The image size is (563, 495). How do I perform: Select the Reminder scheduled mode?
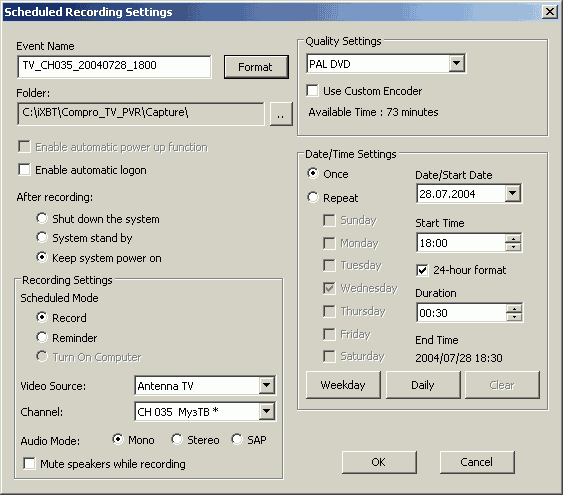[x=42, y=337]
